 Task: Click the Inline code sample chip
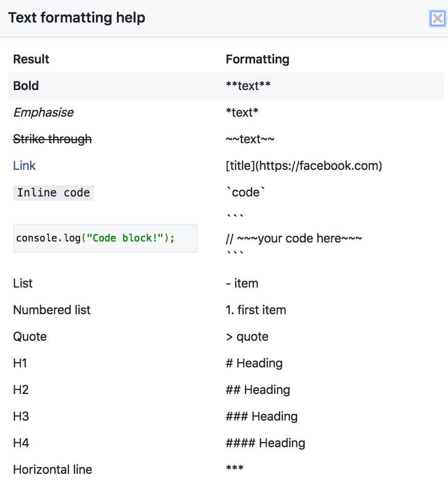(53, 193)
